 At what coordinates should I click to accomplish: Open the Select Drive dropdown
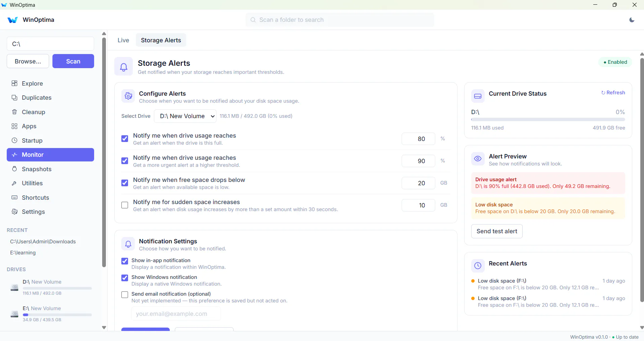pyautogui.click(x=185, y=116)
